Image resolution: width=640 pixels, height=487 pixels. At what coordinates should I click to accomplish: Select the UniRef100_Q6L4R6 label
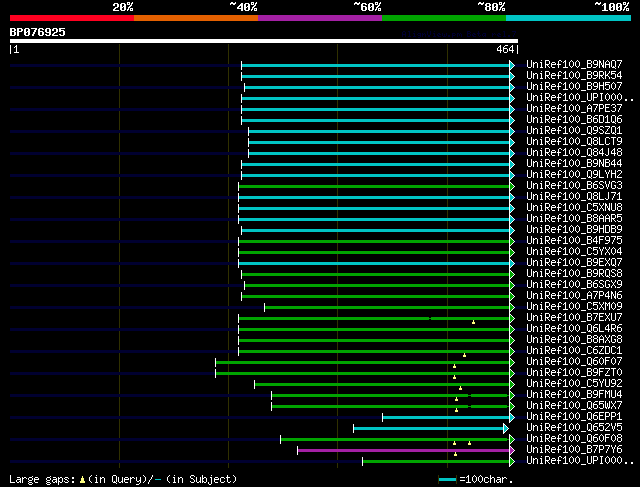(x=574, y=329)
